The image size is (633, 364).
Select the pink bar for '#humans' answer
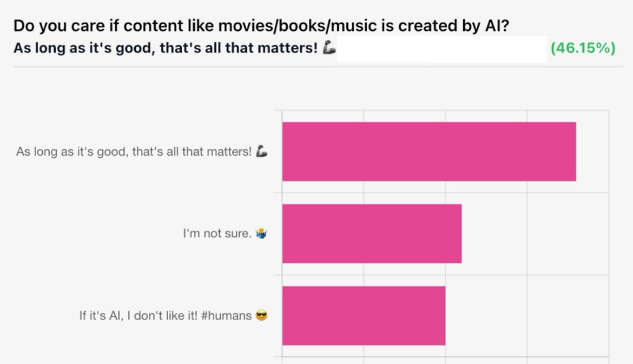tap(364, 315)
